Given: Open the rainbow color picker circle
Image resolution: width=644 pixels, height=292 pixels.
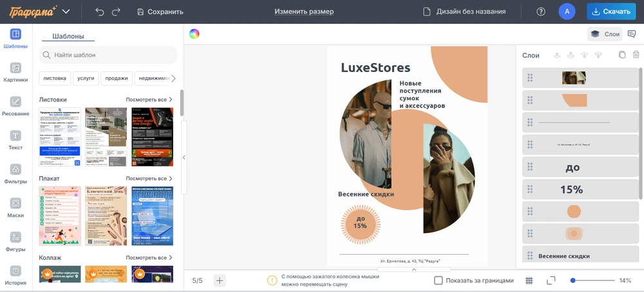Looking at the screenshot, I should (x=194, y=34).
